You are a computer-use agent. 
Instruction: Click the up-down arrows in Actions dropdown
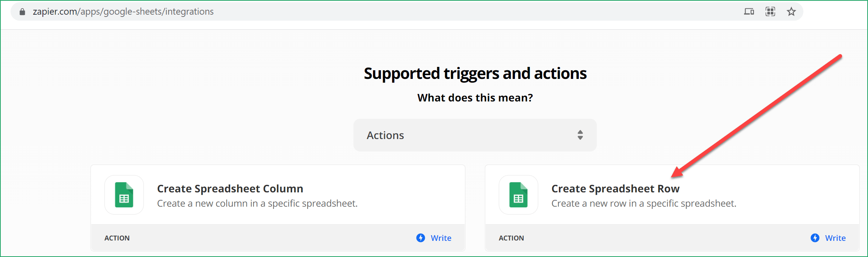(580, 135)
